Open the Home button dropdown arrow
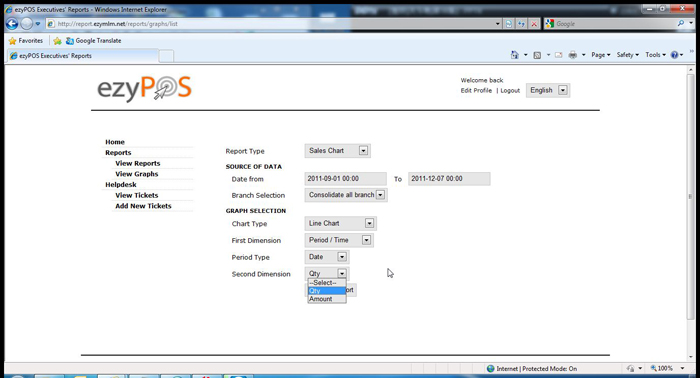Image resolution: width=700 pixels, height=378 pixels. 525,55
